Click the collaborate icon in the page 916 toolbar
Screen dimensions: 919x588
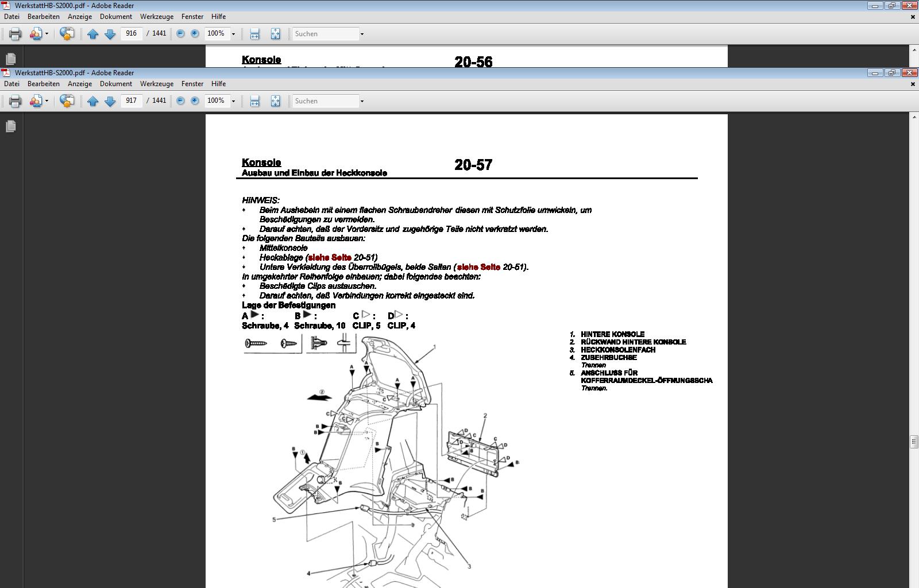click(x=67, y=34)
